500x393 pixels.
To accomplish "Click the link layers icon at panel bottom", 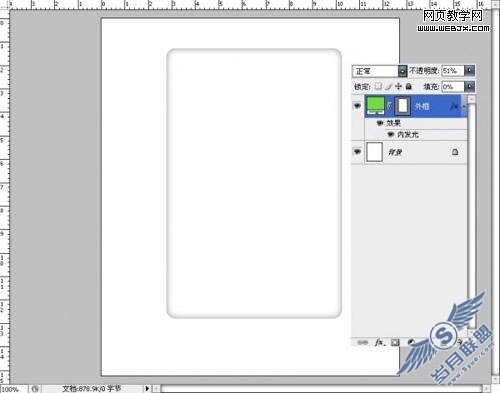I will (363, 342).
